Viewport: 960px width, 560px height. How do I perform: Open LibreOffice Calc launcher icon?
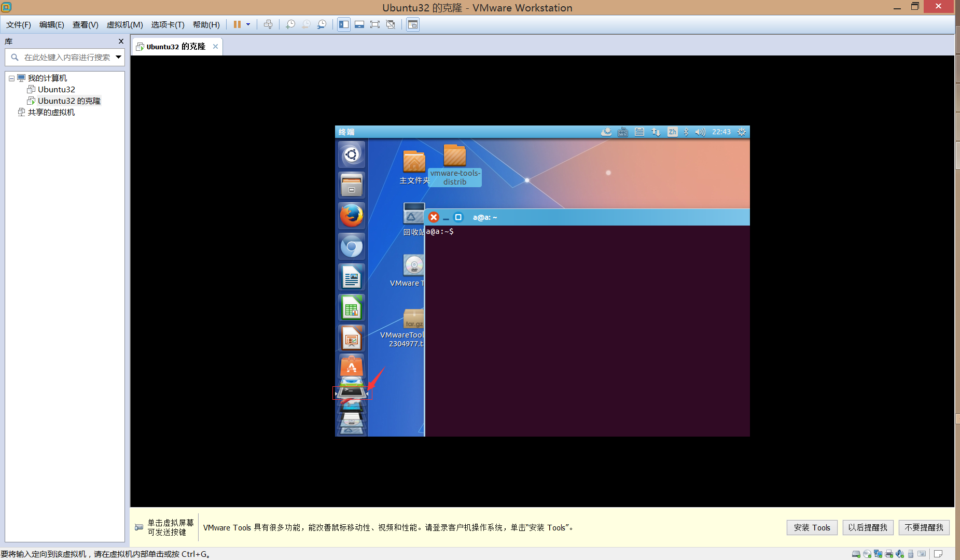(352, 307)
